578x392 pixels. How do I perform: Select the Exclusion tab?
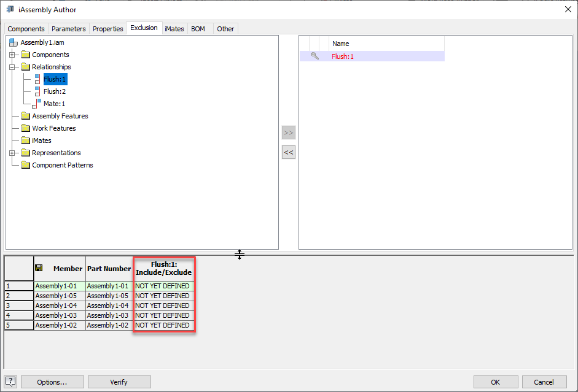(144, 28)
